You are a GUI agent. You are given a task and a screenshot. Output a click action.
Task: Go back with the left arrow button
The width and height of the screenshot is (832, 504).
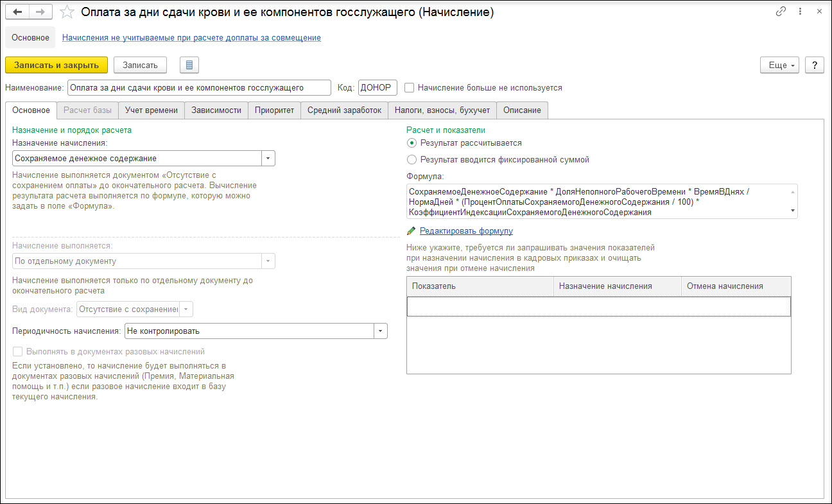(x=18, y=12)
